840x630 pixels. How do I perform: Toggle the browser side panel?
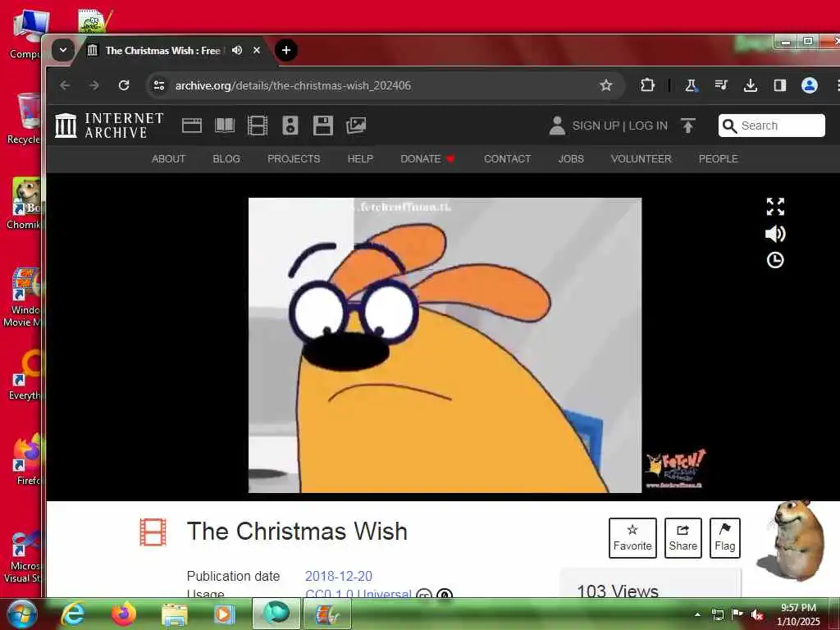pos(780,85)
